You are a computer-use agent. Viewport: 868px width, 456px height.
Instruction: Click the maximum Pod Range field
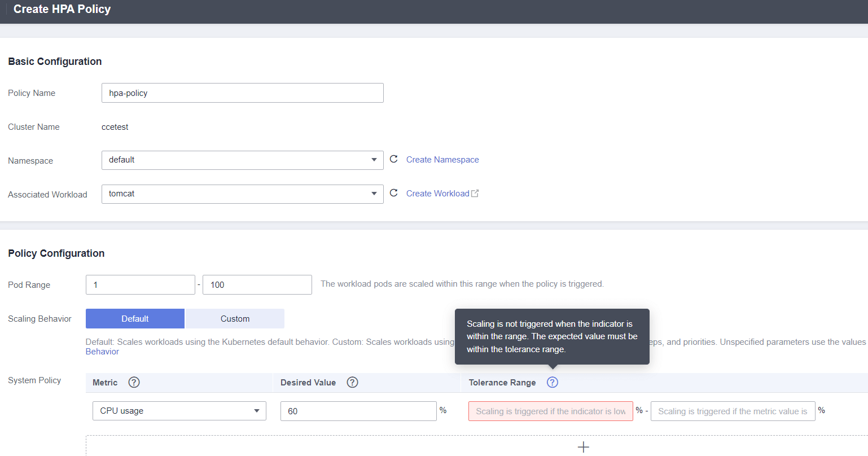(x=257, y=285)
